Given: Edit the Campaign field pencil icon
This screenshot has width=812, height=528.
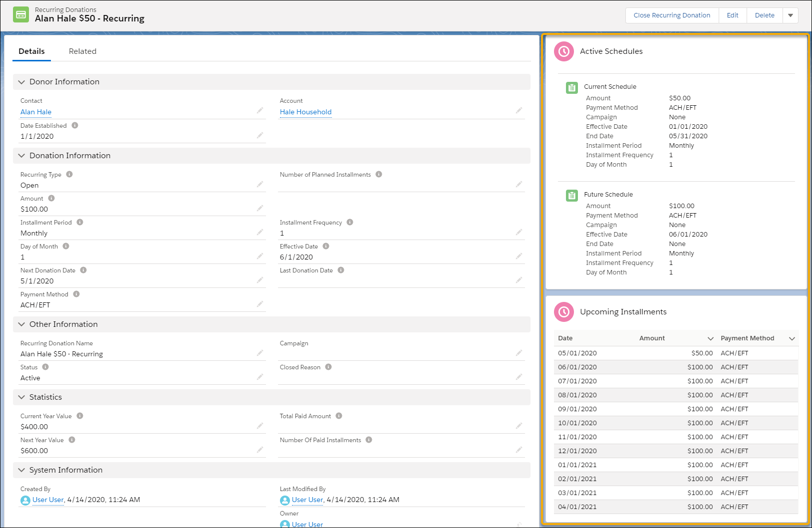Looking at the screenshot, I should [x=519, y=353].
